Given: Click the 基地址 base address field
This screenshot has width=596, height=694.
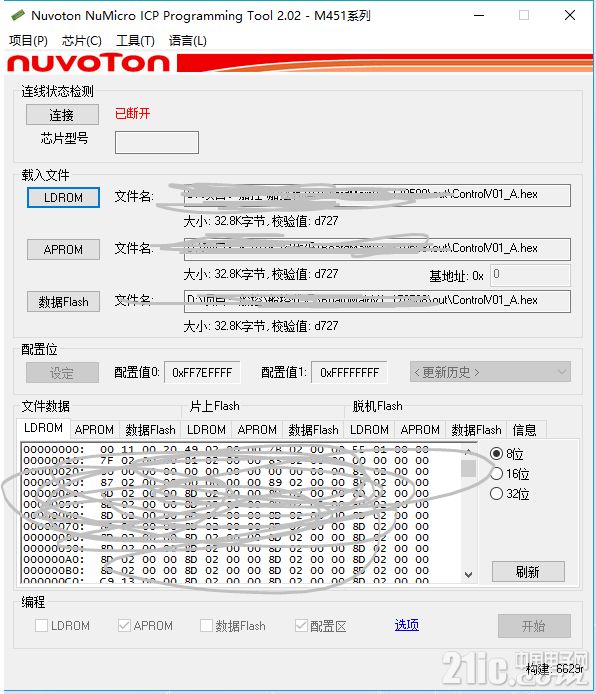Looking at the screenshot, I should pyautogui.click(x=530, y=275).
